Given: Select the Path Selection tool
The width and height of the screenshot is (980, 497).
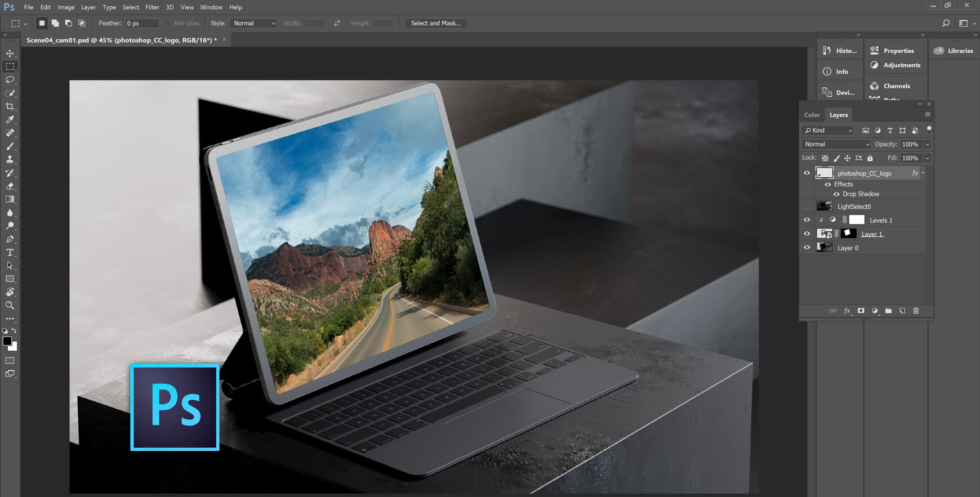Looking at the screenshot, I should tap(10, 266).
